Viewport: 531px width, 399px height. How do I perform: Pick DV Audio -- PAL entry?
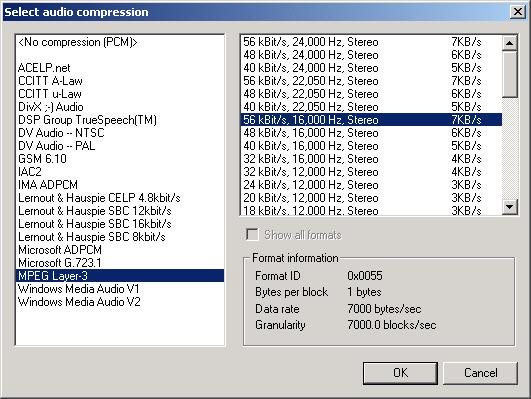(x=120, y=146)
